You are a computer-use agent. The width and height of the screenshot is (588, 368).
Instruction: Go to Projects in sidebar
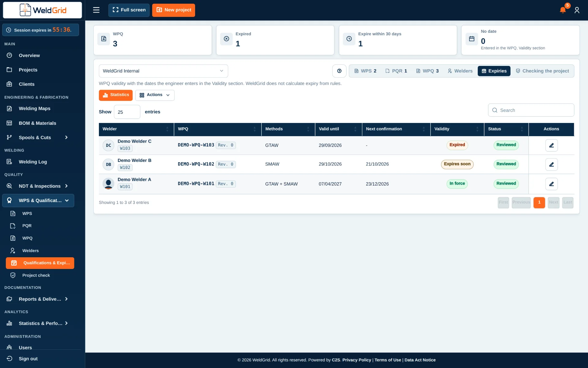28,70
